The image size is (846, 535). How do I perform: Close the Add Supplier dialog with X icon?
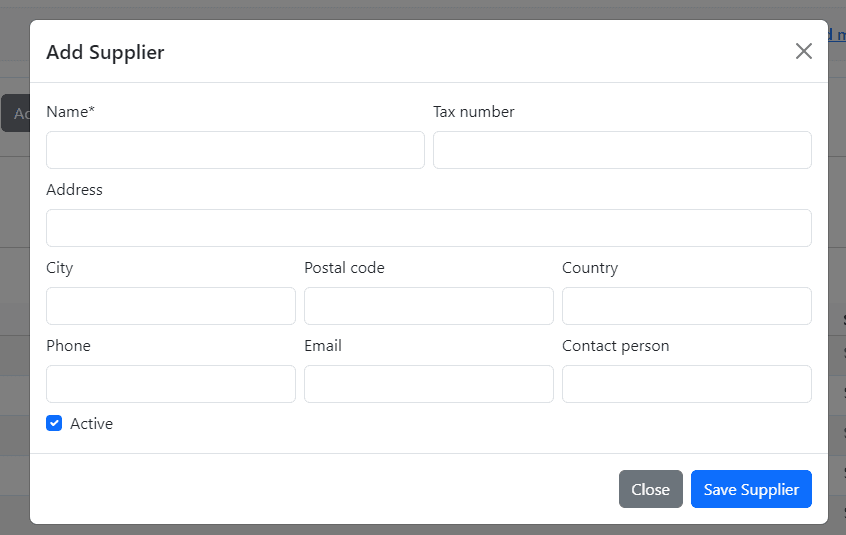[803, 51]
